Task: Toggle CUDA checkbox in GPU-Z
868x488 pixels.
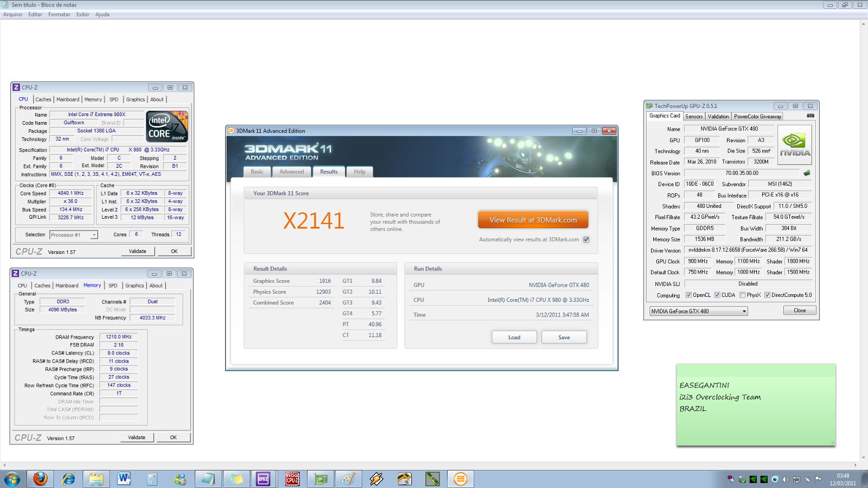Action: coord(717,295)
